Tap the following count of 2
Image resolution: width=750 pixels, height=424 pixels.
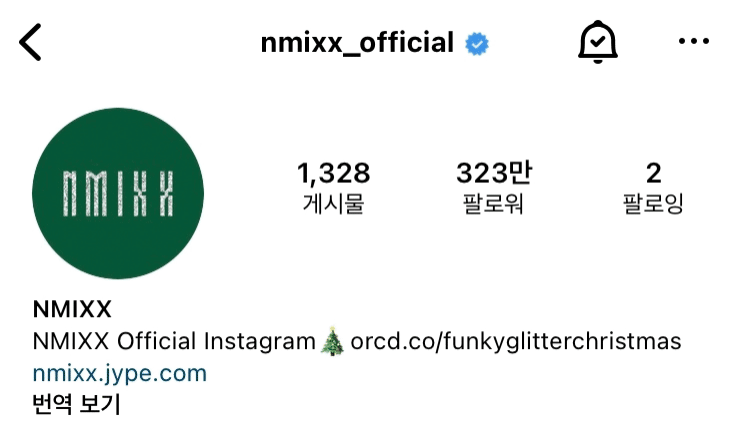click(653, 173)
